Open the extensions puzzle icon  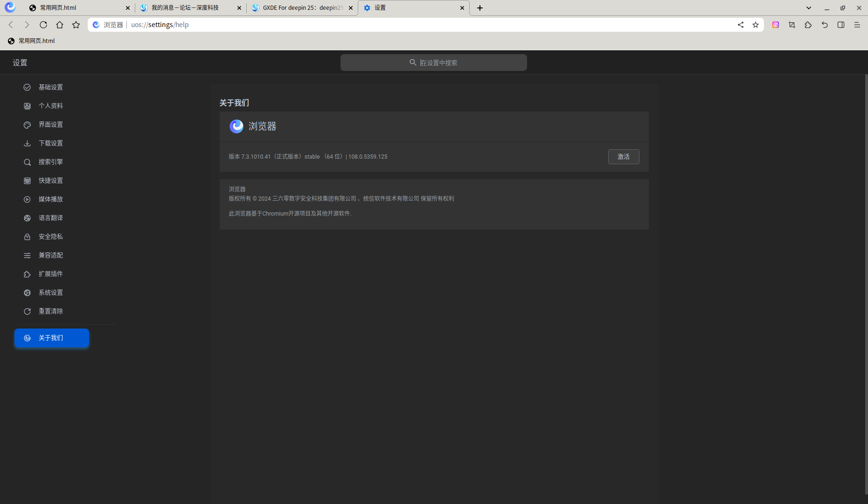808,25
